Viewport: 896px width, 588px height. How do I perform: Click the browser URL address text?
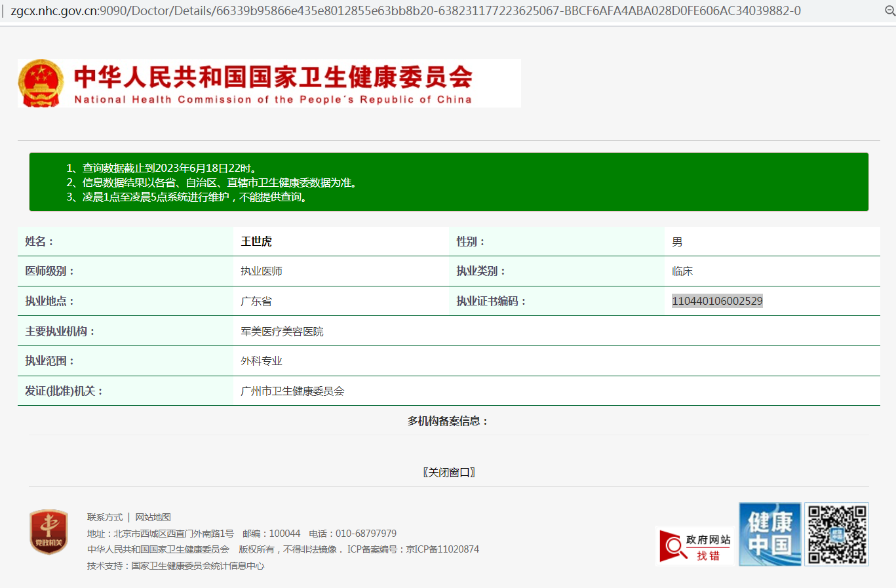(x=406, y=10)
